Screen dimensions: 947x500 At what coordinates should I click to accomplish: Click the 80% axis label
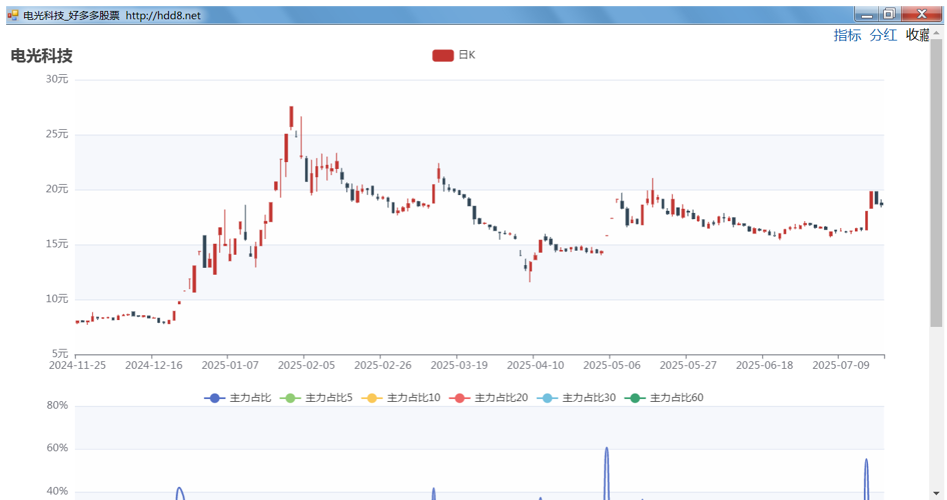coord(57,405)
